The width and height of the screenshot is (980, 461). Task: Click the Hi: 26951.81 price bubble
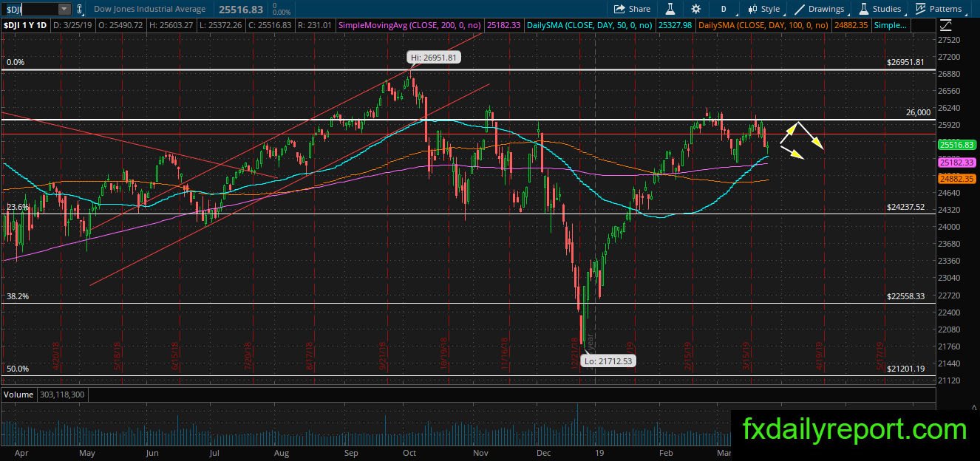pos(434,57)
